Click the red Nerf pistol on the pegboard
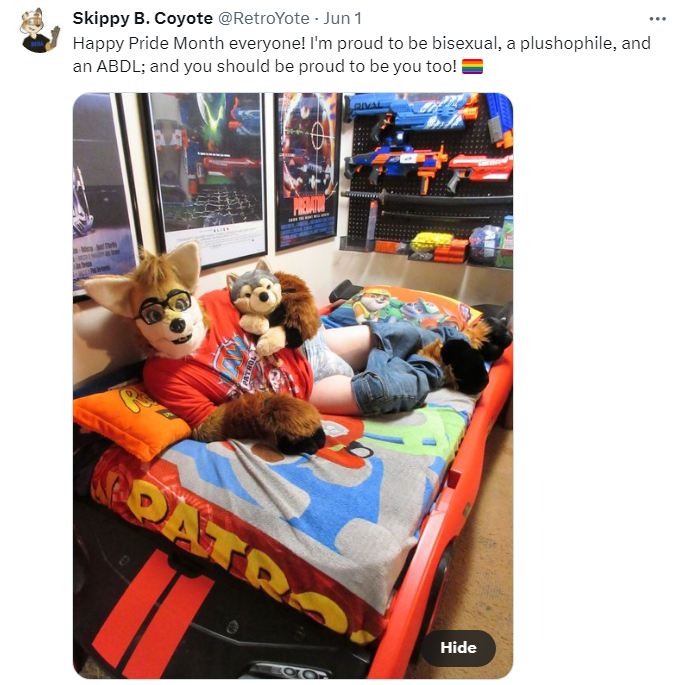This screenshot has height=685, width=687. click(480, 171)
